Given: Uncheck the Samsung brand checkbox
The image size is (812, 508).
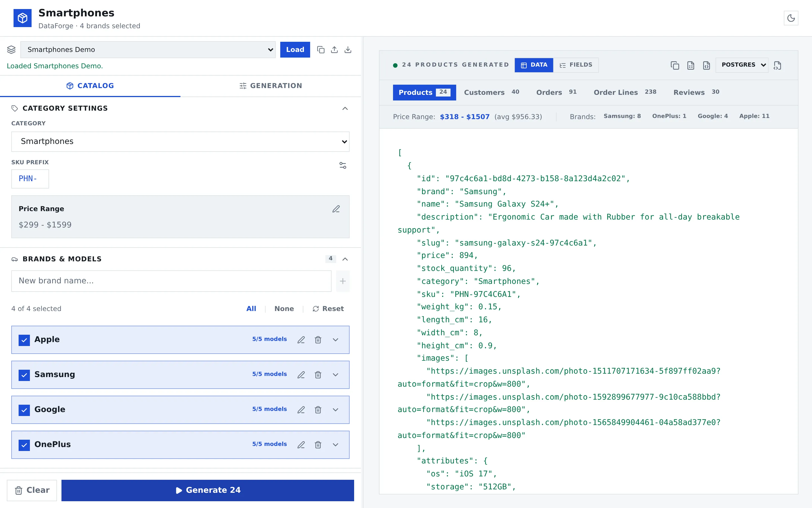Looking at the screenshot, I should point(24,375).
